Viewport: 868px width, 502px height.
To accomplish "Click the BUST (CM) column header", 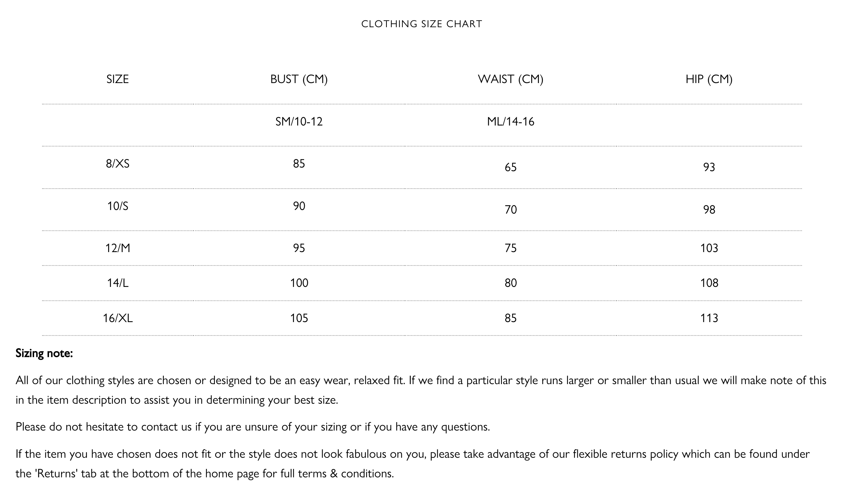I will tap(299, 79).
